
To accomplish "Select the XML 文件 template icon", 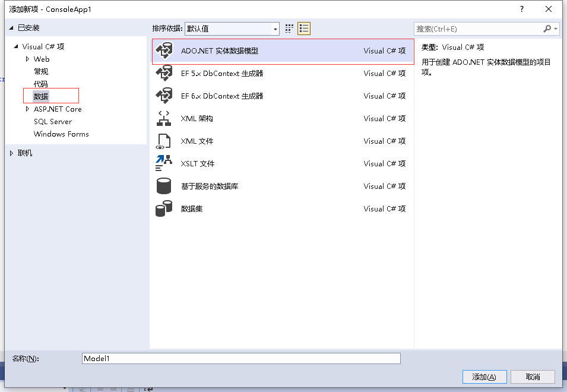I will pos(163,141).
